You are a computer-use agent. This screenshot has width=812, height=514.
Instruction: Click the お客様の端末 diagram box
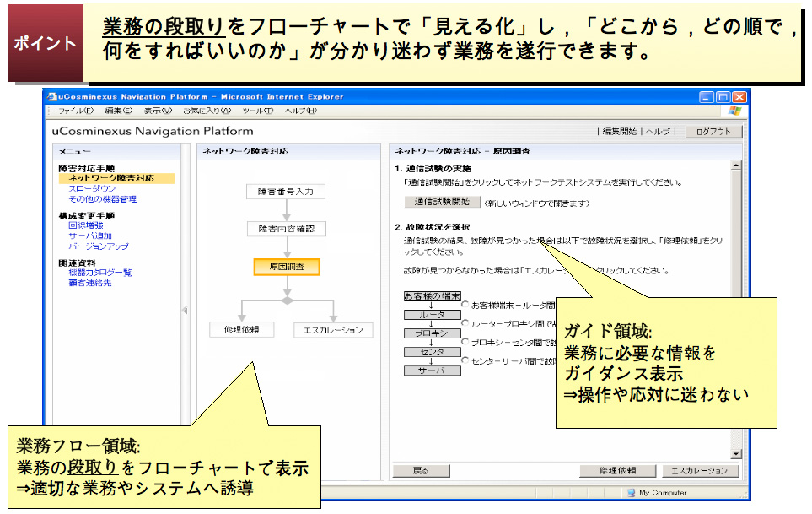coord(432,296)
